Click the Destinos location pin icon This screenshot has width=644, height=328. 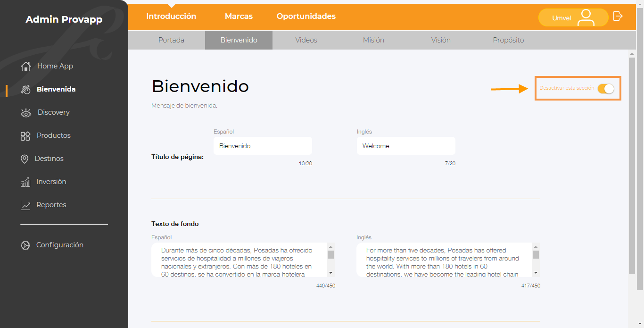point(25,159)
